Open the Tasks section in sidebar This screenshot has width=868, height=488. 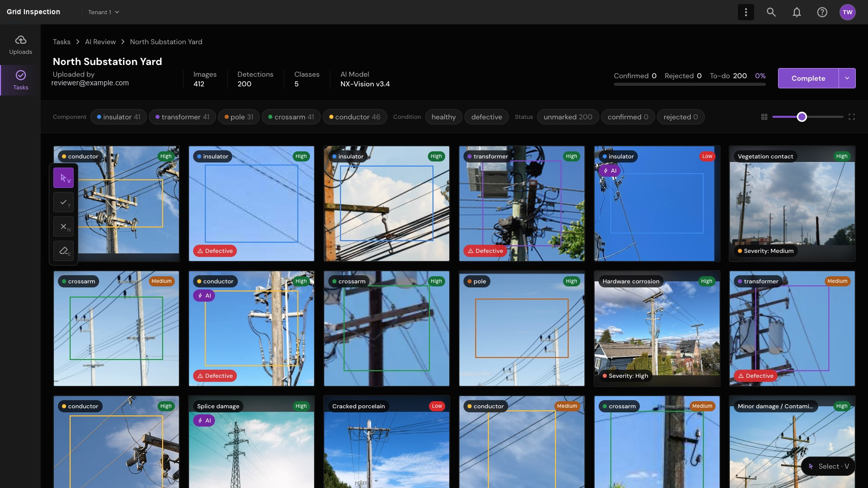pos(20,80)
